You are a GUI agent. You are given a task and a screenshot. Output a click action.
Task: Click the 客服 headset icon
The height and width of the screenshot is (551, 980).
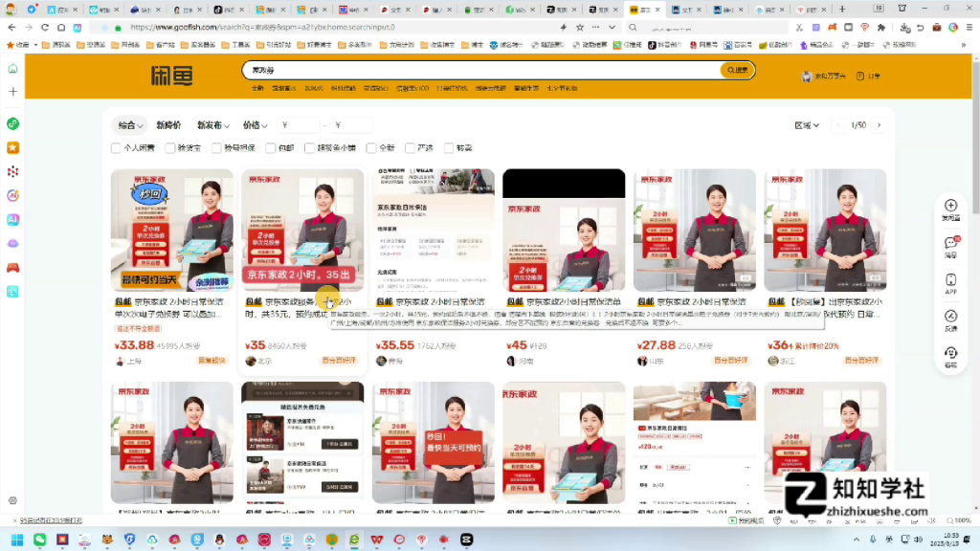point(950,354)
